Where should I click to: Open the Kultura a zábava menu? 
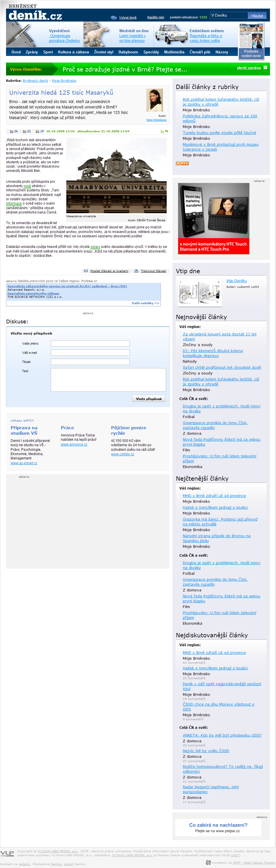point(73,52)
